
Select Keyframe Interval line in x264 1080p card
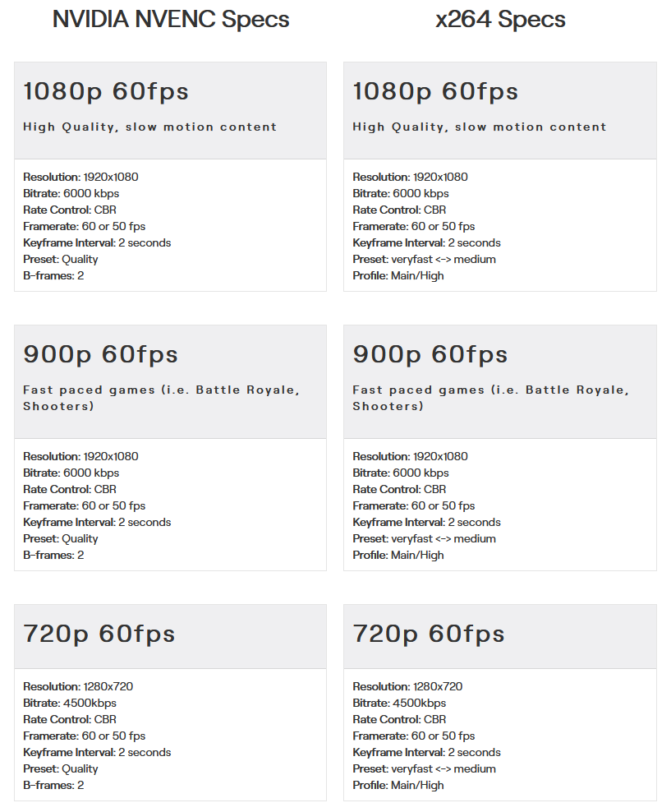(426, 243)
